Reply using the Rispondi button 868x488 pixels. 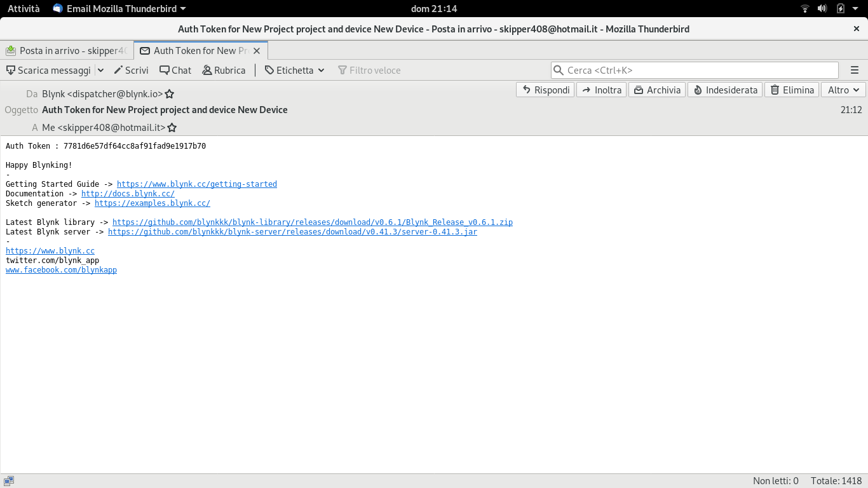tap(546, 90)
